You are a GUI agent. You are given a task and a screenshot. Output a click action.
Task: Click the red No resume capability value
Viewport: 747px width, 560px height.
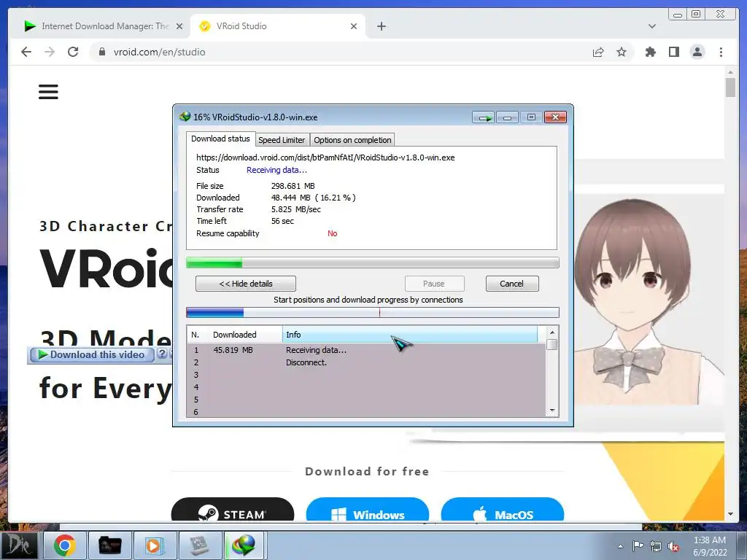[x=332, y=233]
